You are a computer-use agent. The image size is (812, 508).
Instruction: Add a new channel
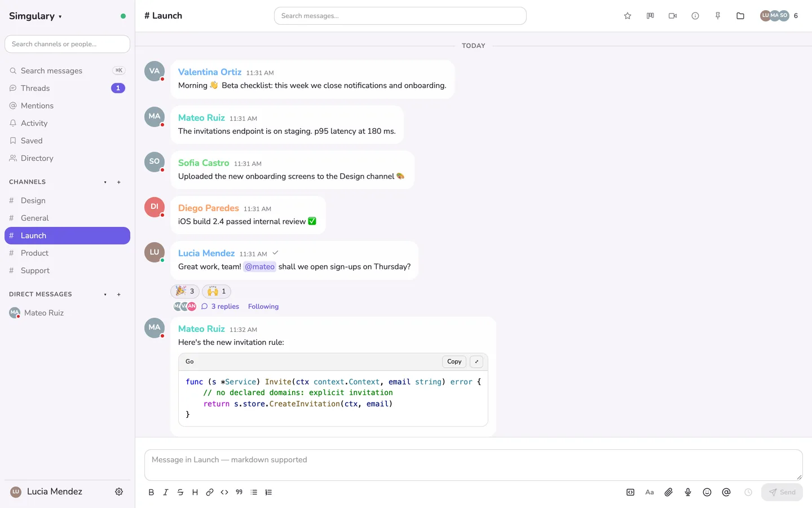tap(119, 182)
